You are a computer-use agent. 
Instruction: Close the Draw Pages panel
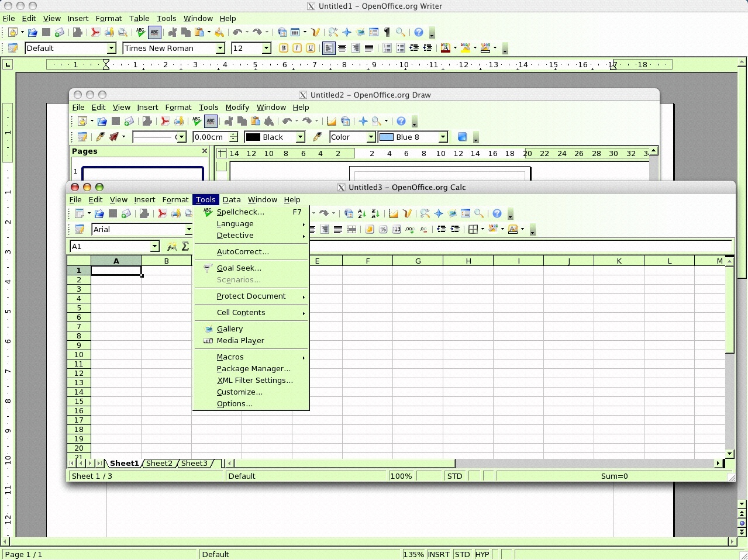click(x=204, y=151)
